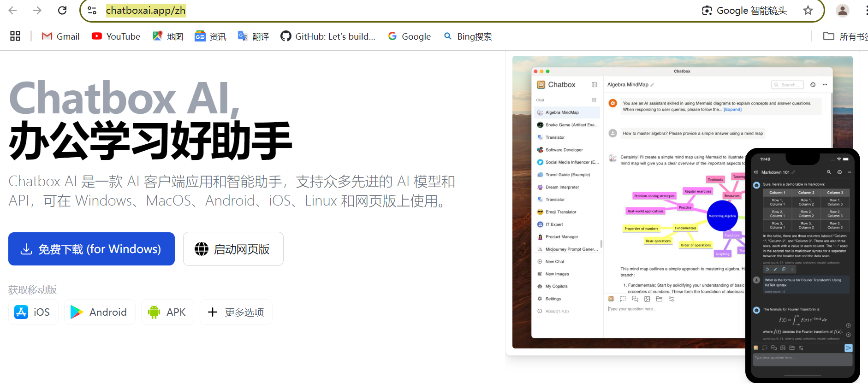The width and height of the screenshot is (868, 383).
Task: Open the 翻译 translate bookmark
Action: (x=253, y=36)
